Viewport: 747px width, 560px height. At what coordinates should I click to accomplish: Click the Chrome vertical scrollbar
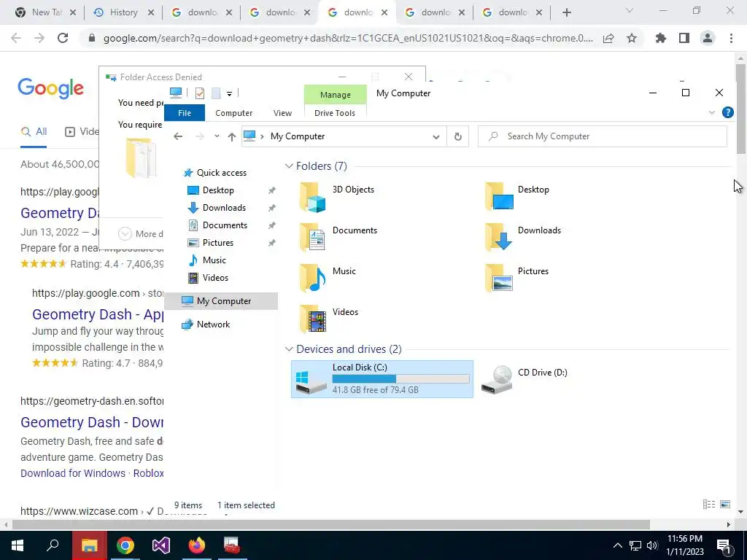pyautogui.click(x=740, y=109)
